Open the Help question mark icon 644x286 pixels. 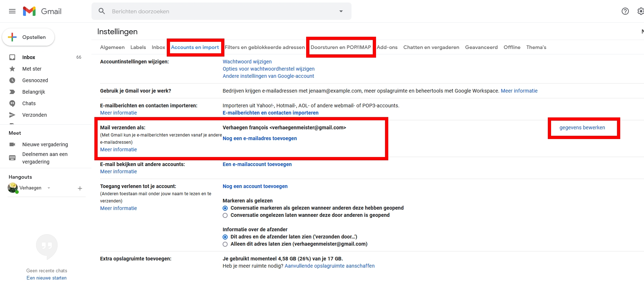point(625,11)
